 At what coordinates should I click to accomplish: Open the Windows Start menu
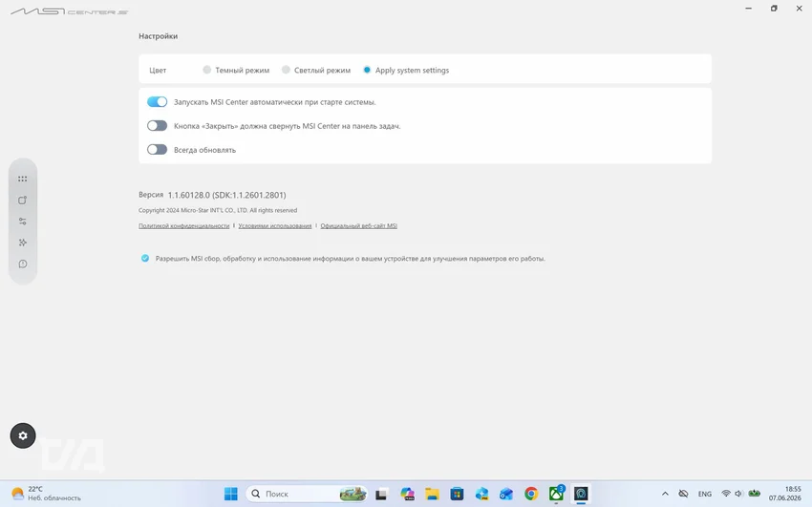coord(231,494)
